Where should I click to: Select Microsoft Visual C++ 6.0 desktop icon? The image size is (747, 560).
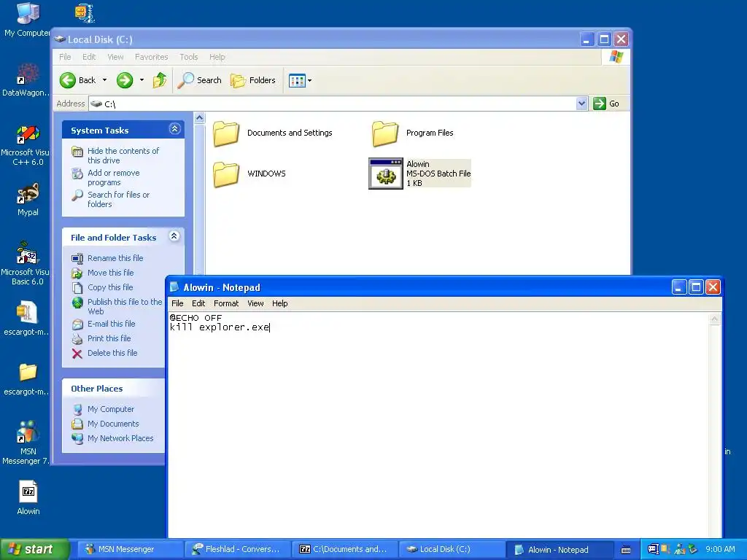pos(26,145)
